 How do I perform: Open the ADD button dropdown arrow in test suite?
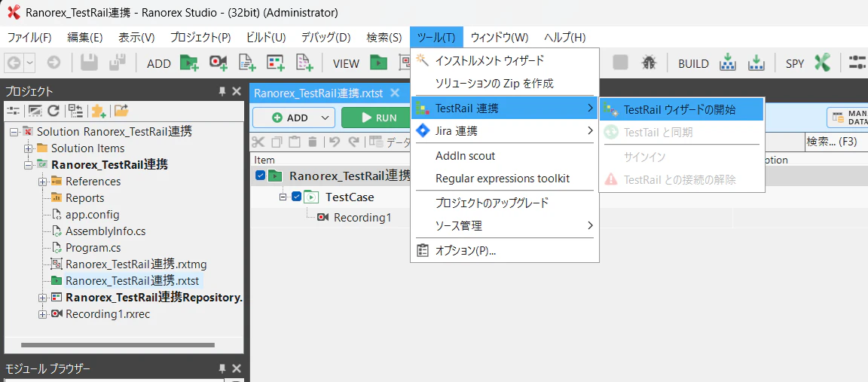pos(325,118)
